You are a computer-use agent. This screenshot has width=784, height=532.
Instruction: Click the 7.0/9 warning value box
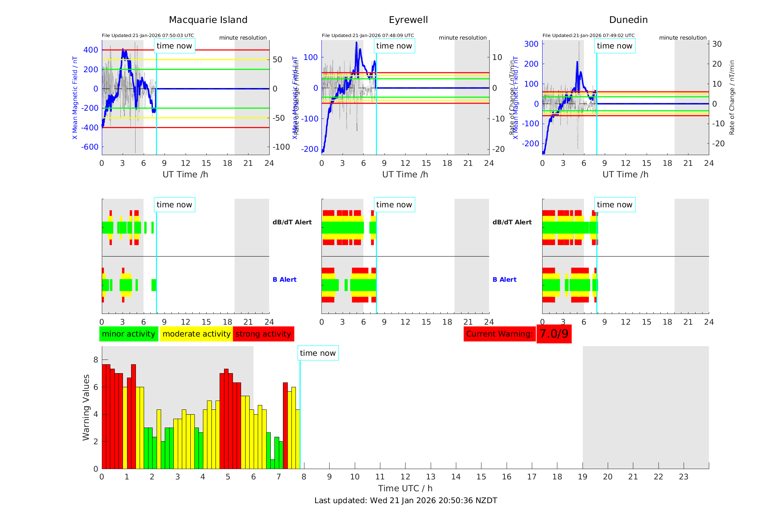[554, 334]
